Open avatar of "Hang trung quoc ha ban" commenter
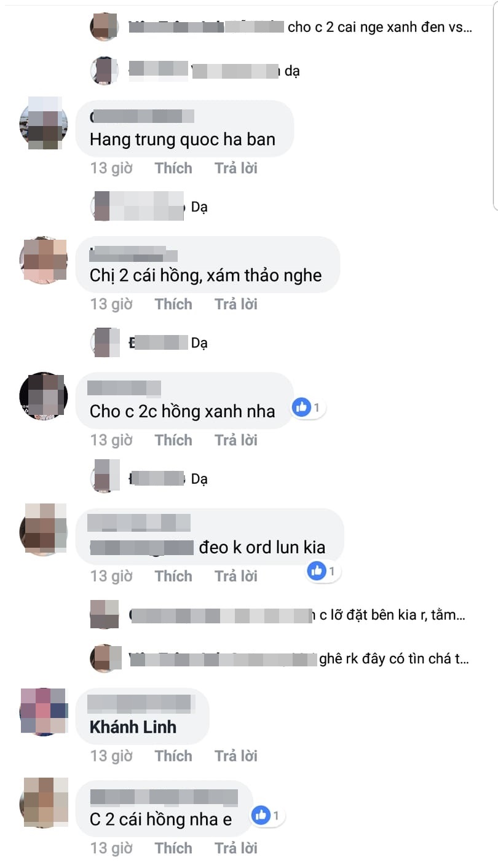Image resolution: width=498 pixels, height=868 pixels. [x=44, y=123]
